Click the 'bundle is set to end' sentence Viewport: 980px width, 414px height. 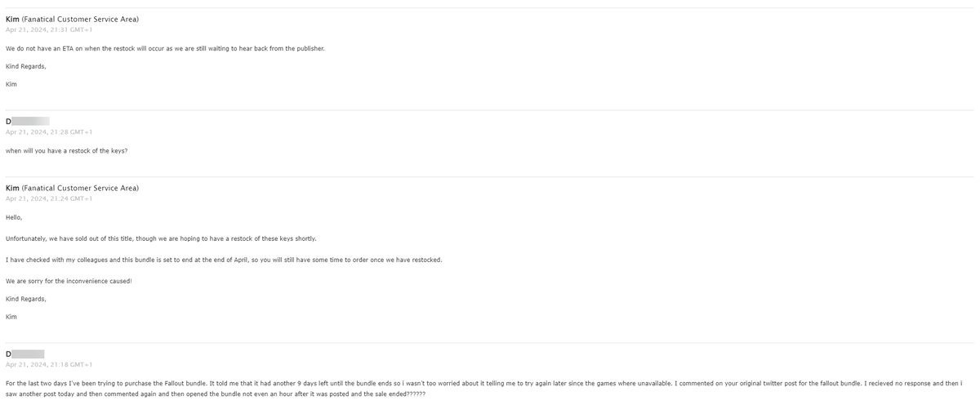point(224,260)
